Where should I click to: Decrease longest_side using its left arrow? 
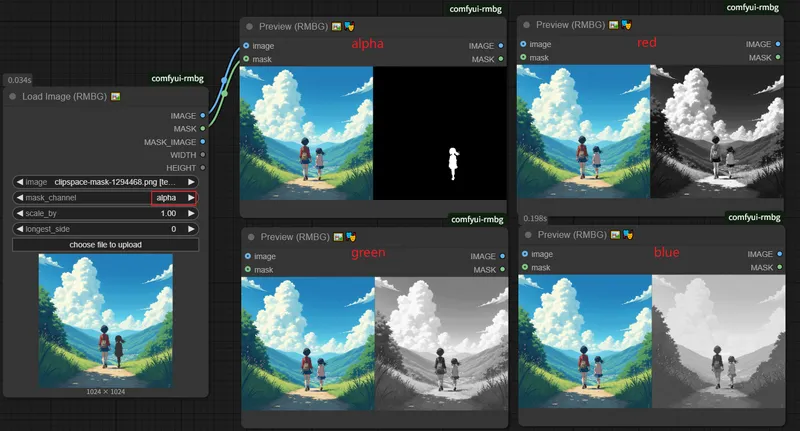19,229
